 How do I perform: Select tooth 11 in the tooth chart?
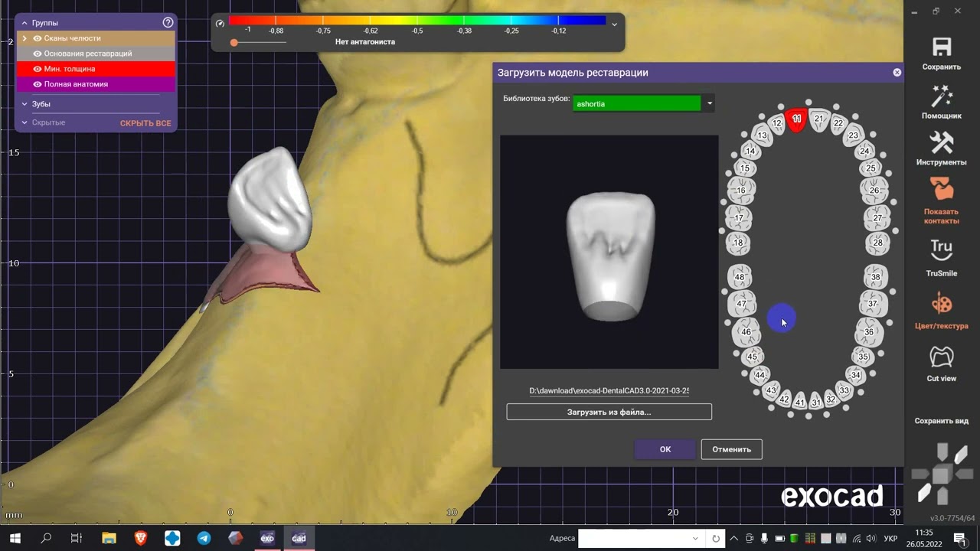(x=797, y=119)
